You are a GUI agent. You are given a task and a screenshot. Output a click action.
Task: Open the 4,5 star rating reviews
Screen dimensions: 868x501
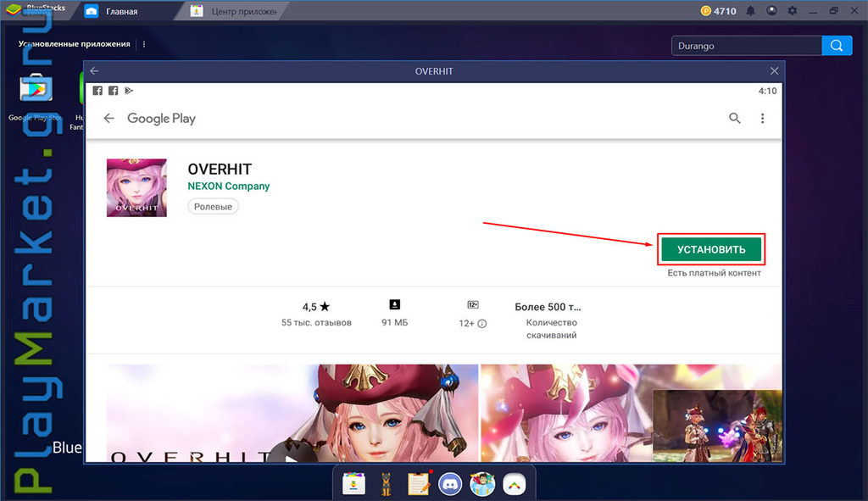(x=316, y=307)
